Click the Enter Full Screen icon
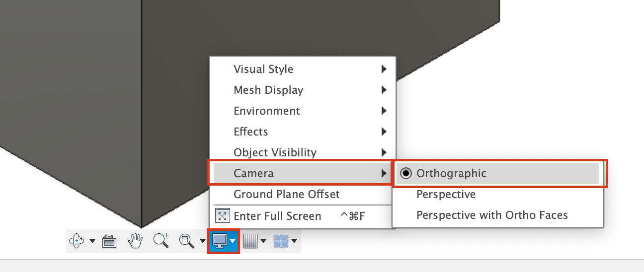This screenshot has width=644, height=272. point(222,216)
